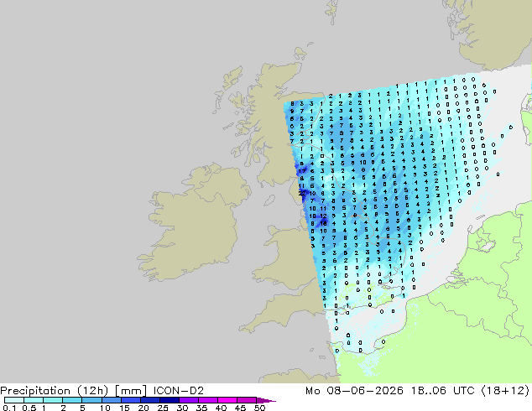The height and width of the screenshot is (411, 532).
Task: Click the '18' precipitation value on map
Action: (323, 223)
